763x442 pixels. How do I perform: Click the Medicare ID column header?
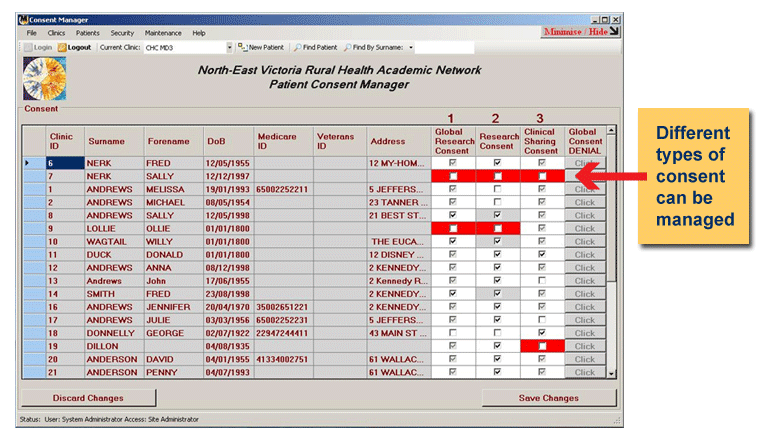[x=284, y=141]
